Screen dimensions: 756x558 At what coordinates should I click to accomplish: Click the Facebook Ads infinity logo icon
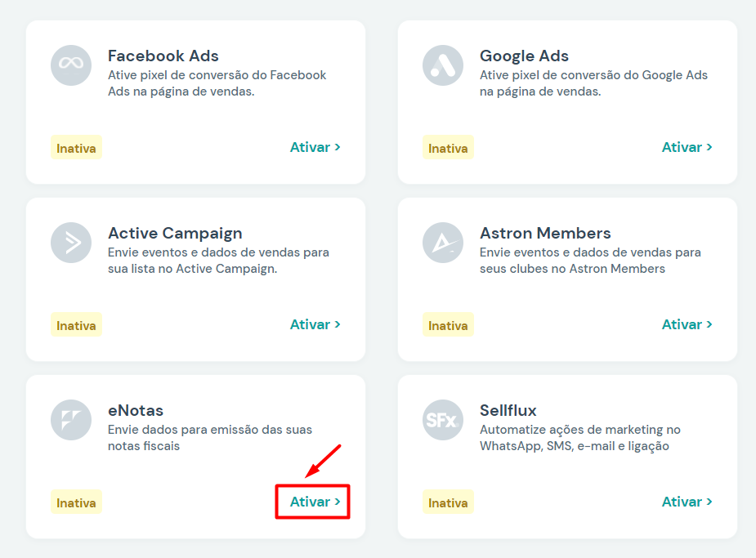[71, 65]
